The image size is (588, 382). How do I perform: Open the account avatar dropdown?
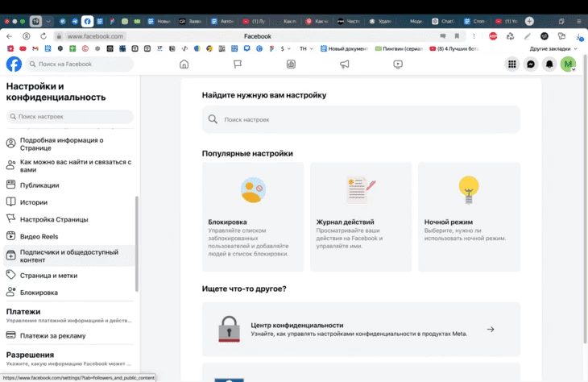pos(568,64)
